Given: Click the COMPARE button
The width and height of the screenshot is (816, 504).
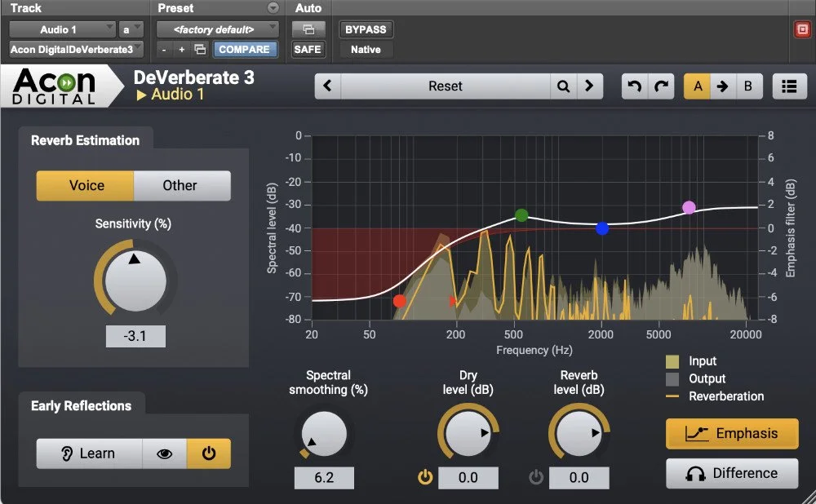Looking at the screenshot, I should pos(244,50).
